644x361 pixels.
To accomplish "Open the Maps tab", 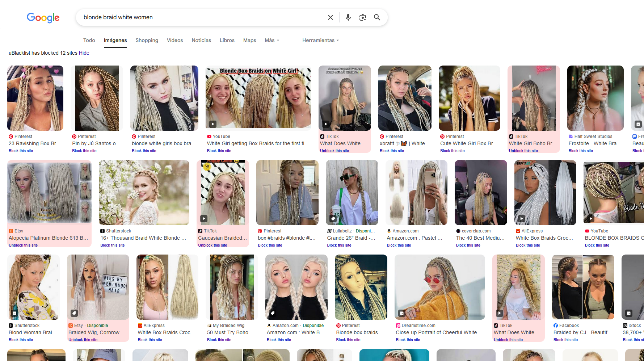I will pyautogui.click(x=249, y=40).
